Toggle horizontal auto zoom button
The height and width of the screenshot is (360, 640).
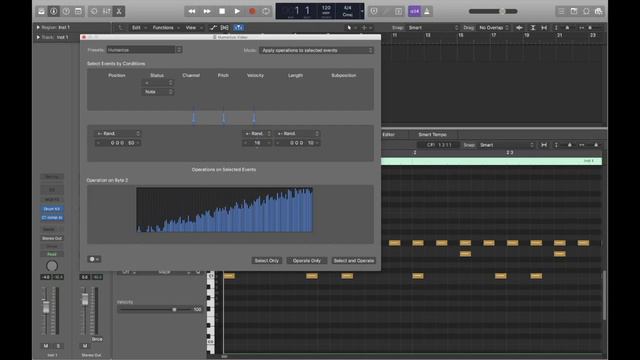(544, 28)
